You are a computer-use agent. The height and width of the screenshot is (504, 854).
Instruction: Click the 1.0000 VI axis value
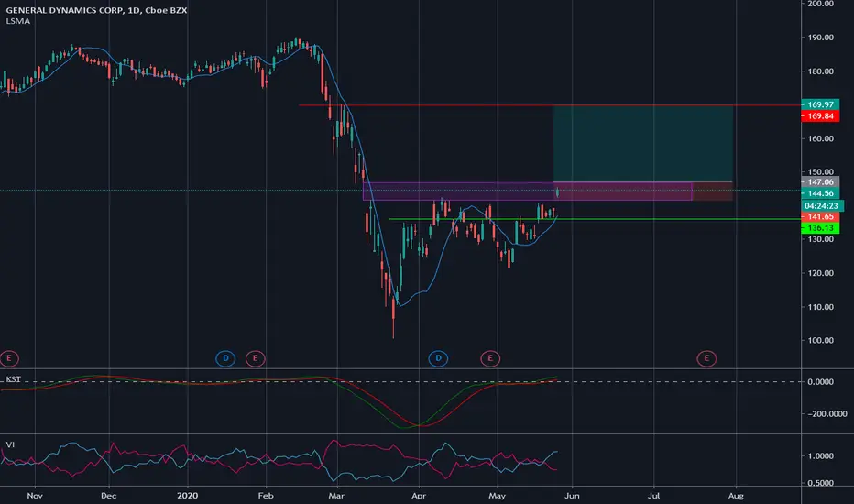[x=823, y=456]
